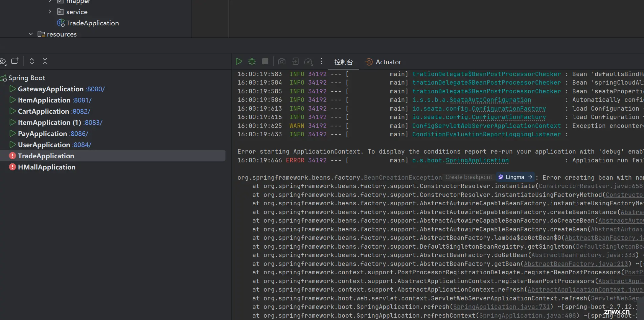Switch to the 控制台 console tab
This screenshot has width=644, height=320.
click(343, 62)
